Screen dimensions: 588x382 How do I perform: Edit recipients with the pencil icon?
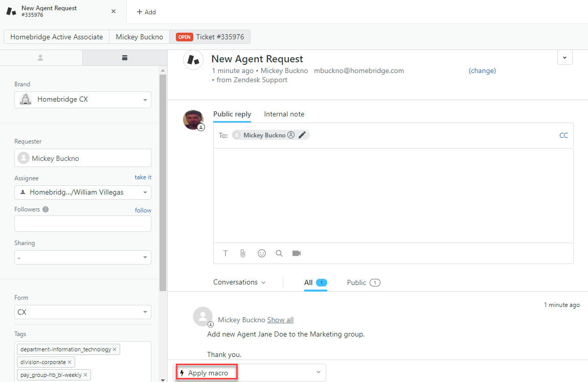302,135
